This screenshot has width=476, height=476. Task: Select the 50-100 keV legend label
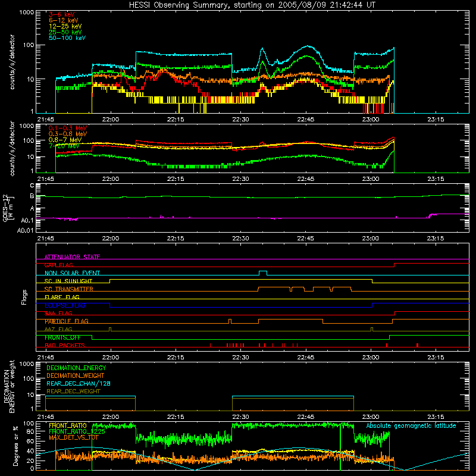tap(67, 38)
